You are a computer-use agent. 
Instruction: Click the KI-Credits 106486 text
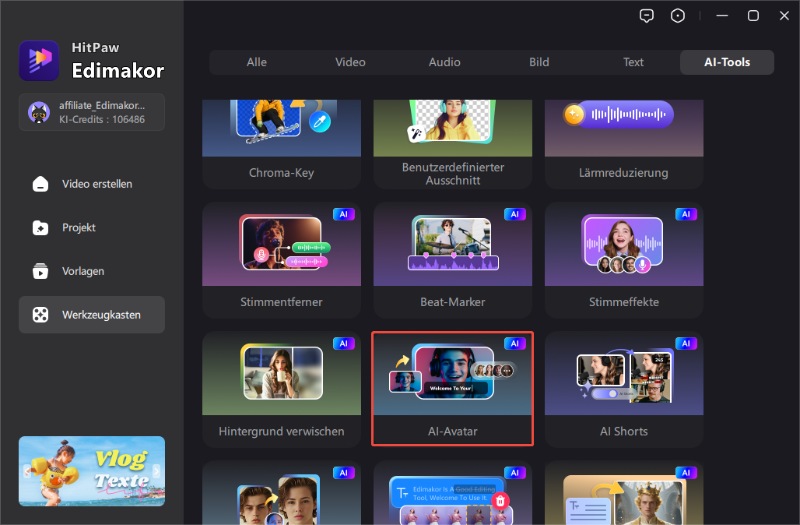click(x=102, y=119)
